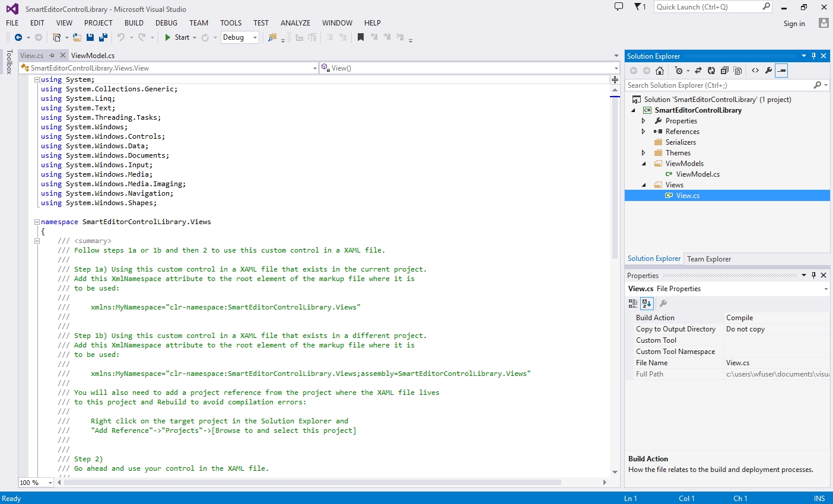Switch Properties panel to Categorized view
Image resolution: width=833 pixels, height=504 pixels.
633,304
